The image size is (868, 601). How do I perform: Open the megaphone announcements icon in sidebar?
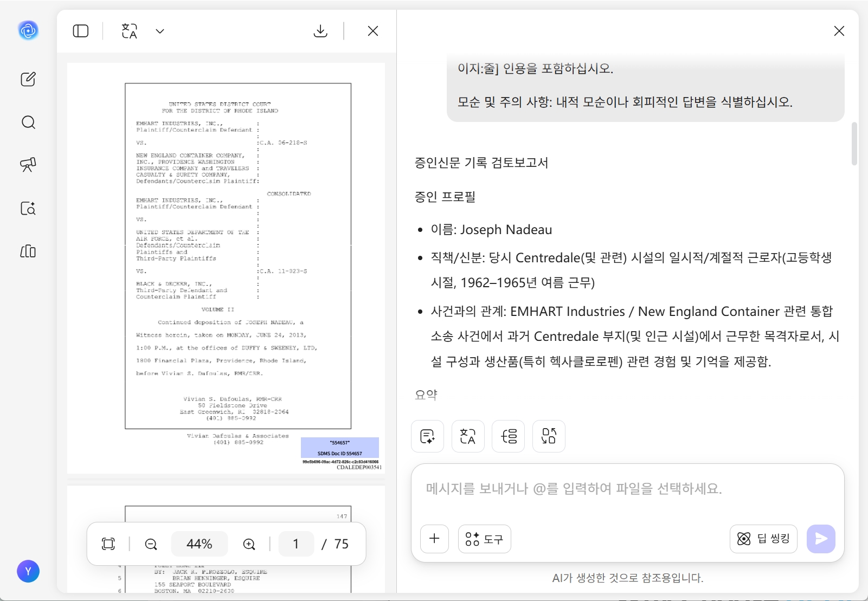(28, 165)
